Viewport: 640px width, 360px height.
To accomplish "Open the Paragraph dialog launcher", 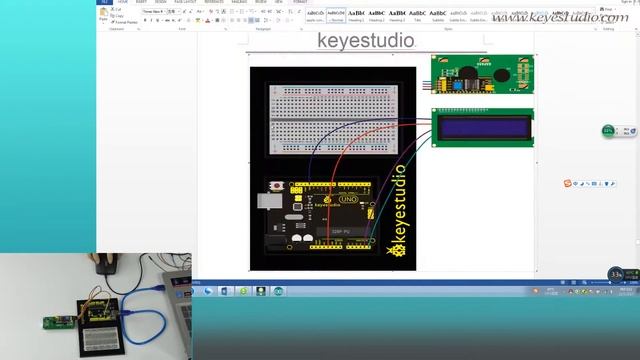I will pyautogui.click(x=301, y=29).
